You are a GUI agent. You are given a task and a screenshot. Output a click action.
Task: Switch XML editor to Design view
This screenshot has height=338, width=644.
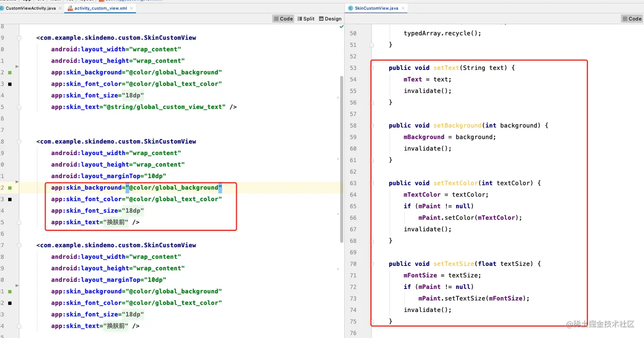click(330, 19)
